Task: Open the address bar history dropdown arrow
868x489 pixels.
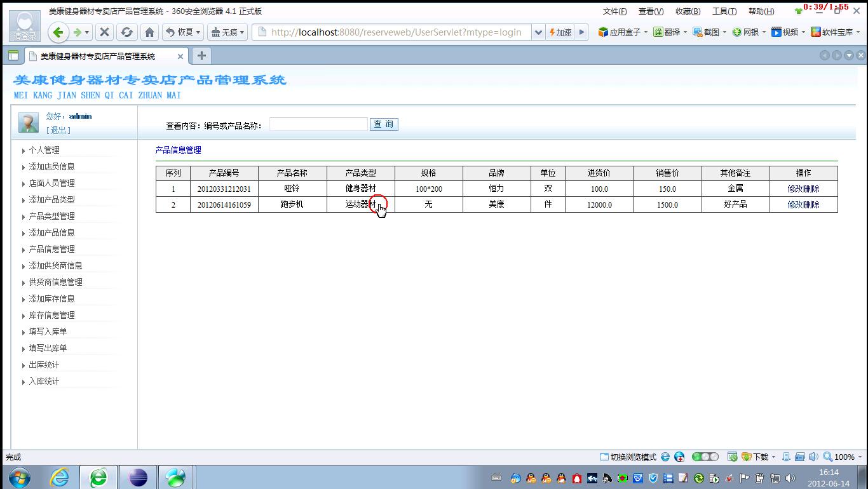Action: (538, 32)
